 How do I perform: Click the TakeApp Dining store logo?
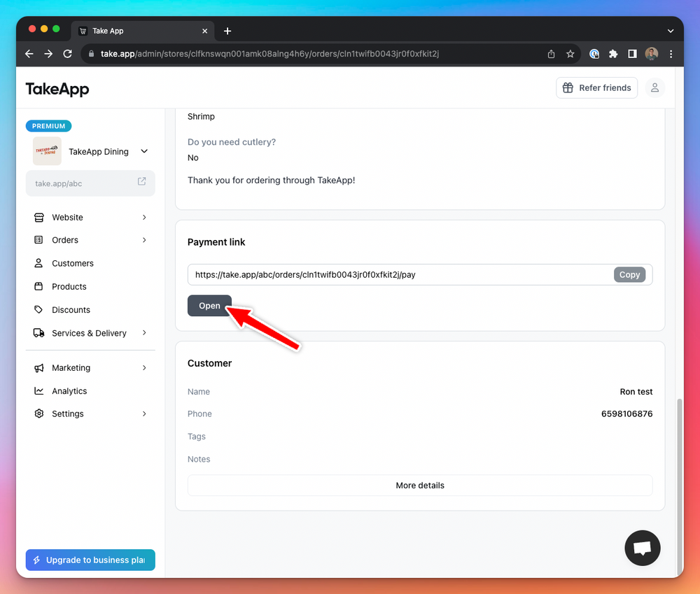click(47, 151)
